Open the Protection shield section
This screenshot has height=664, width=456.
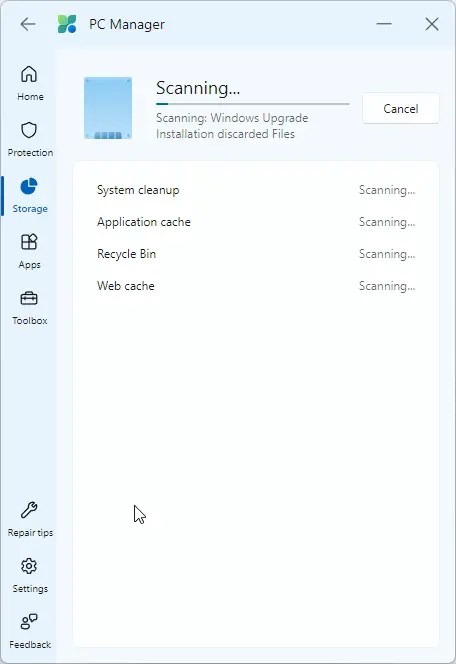(30, 139)
